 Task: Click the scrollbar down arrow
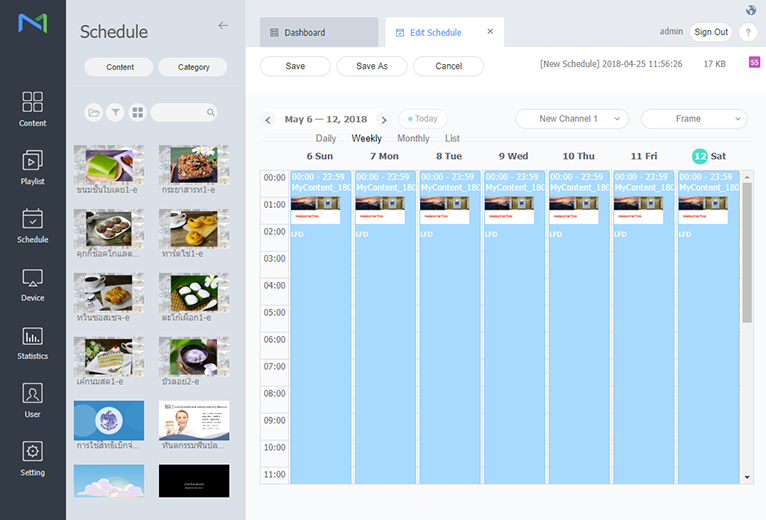click(x=747, y=477)
